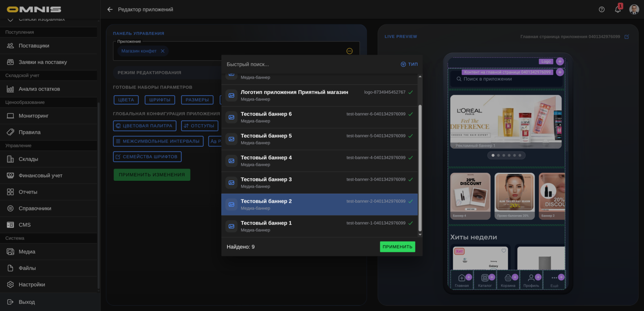Open notifications bell with red badge
Screen dimensions: 644x311
(618, 9)
